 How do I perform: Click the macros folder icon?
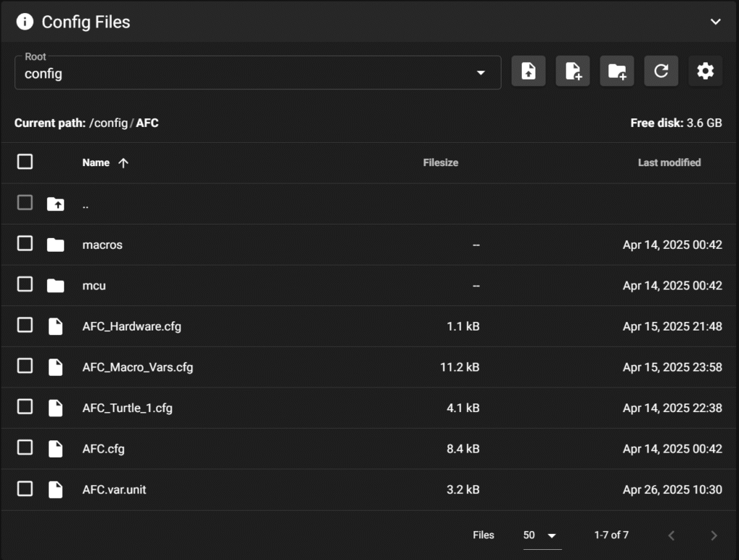pyautogui.click(x=56, y=245)
